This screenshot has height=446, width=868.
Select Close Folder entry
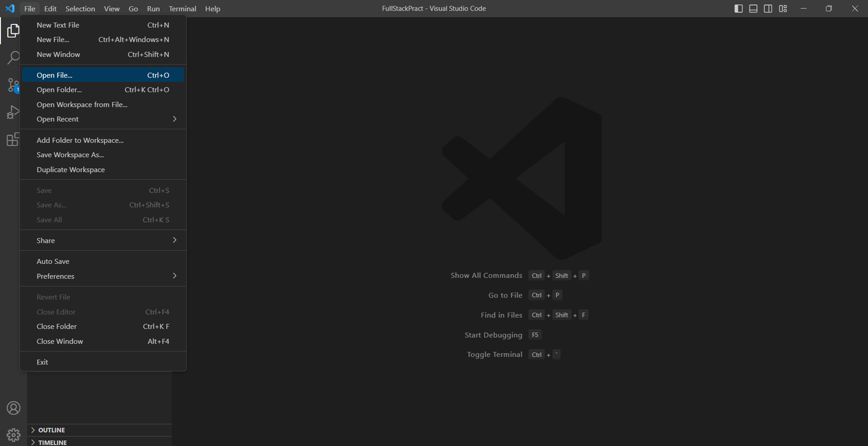click(103, 326)
